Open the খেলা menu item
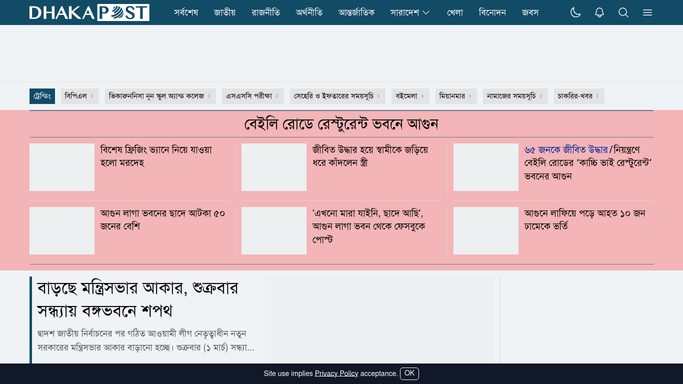Screen dimensions: 683x384 [455, 13]
